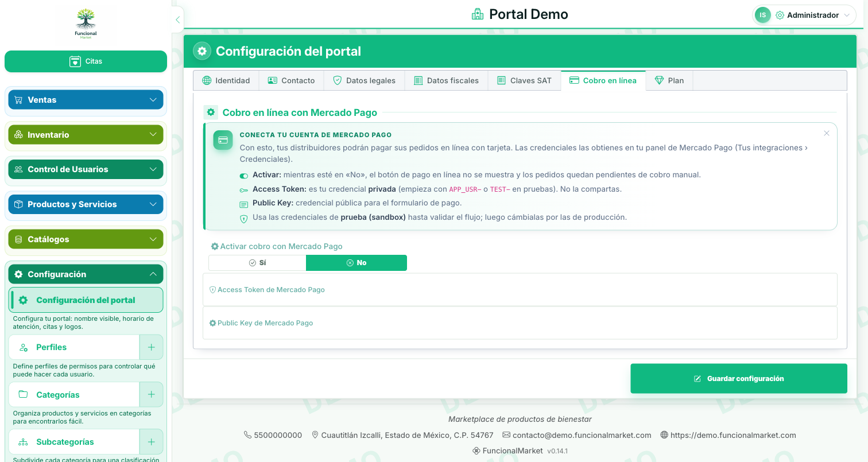
Task: Click the Cuautitlán Izcalli address text
Action: pyautogui.click(x=407, y=435)
